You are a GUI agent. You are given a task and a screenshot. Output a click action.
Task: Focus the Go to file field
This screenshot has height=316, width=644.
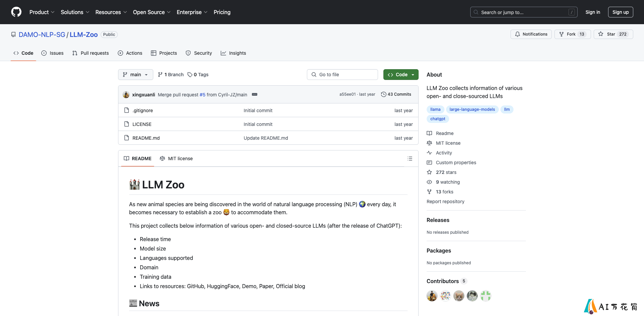pyautogui.click(x=342, y=75)
